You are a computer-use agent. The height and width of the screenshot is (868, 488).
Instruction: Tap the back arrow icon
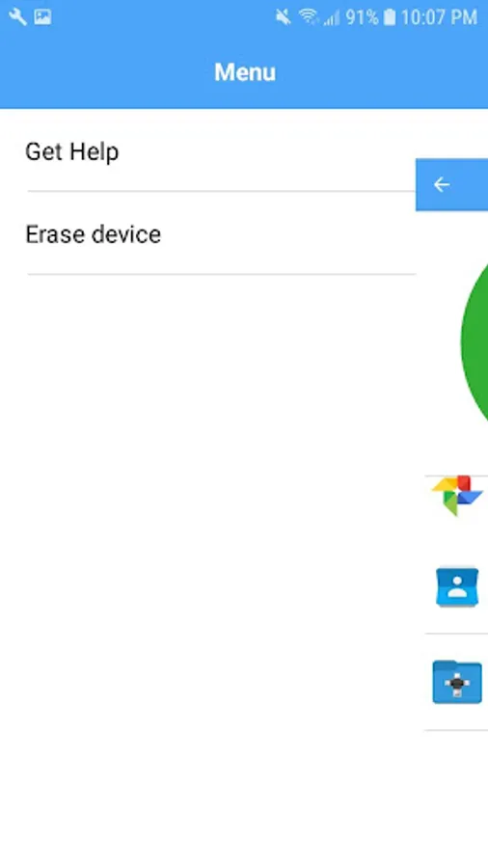pyautogui.click(x=441, y=184)
